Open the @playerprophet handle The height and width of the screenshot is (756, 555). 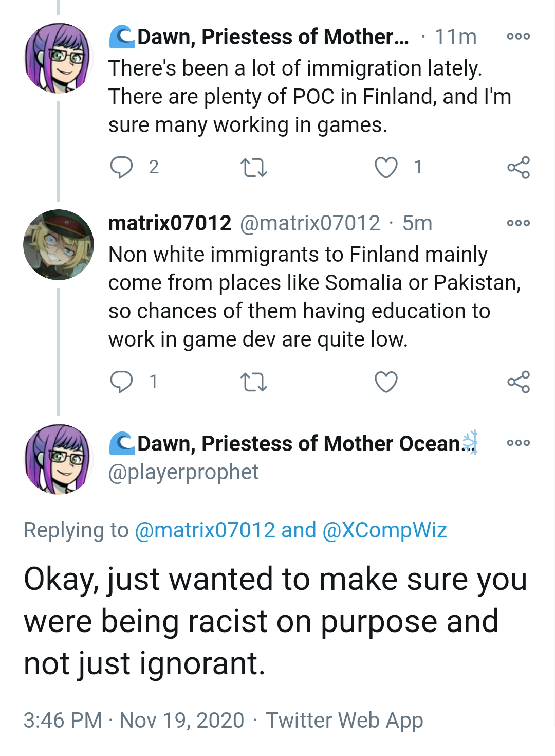point(183,472)
